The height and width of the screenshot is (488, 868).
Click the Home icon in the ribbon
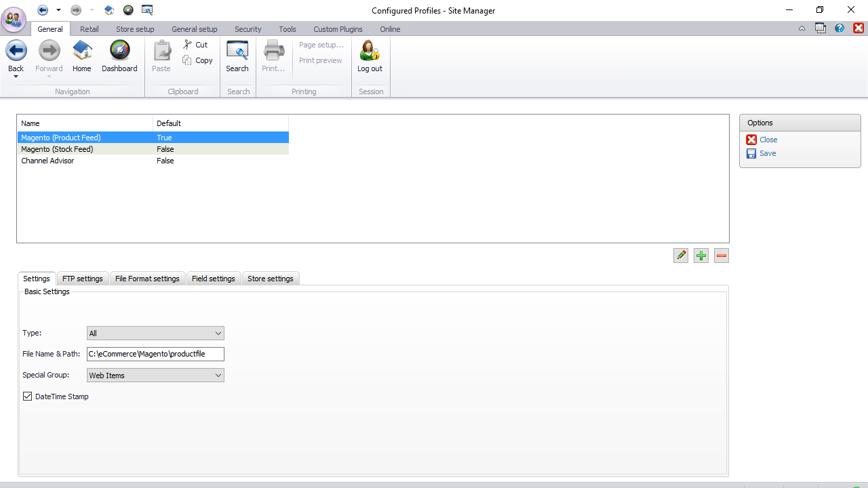coord(82,52)
